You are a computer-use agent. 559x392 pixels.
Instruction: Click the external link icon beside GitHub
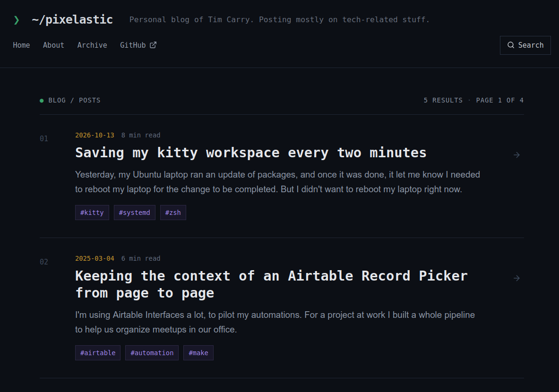pyautogui.click(x=153, y=45)
